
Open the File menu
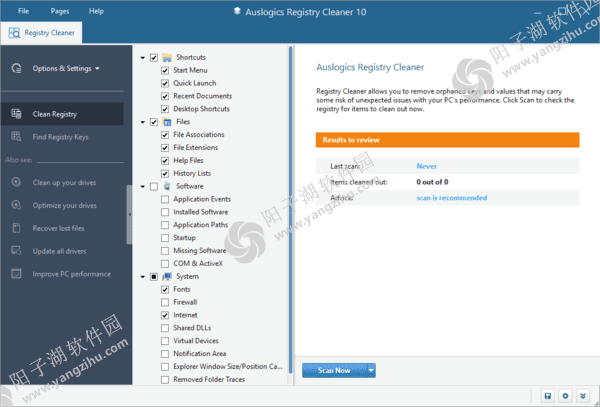[x=23, y=11]
